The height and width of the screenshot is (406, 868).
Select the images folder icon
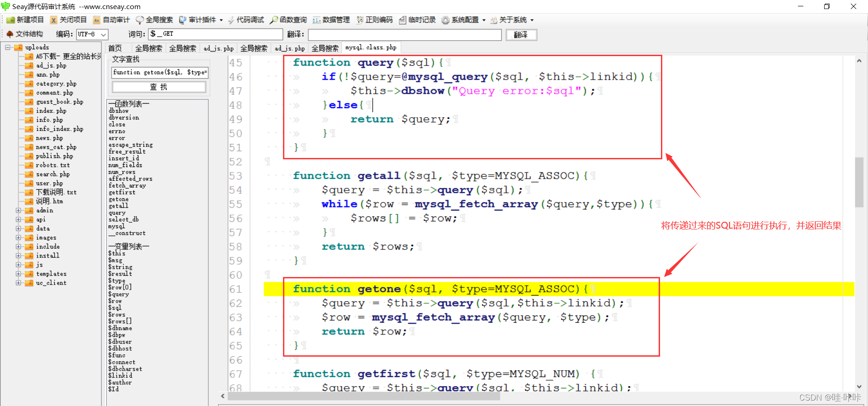(29, 238)
